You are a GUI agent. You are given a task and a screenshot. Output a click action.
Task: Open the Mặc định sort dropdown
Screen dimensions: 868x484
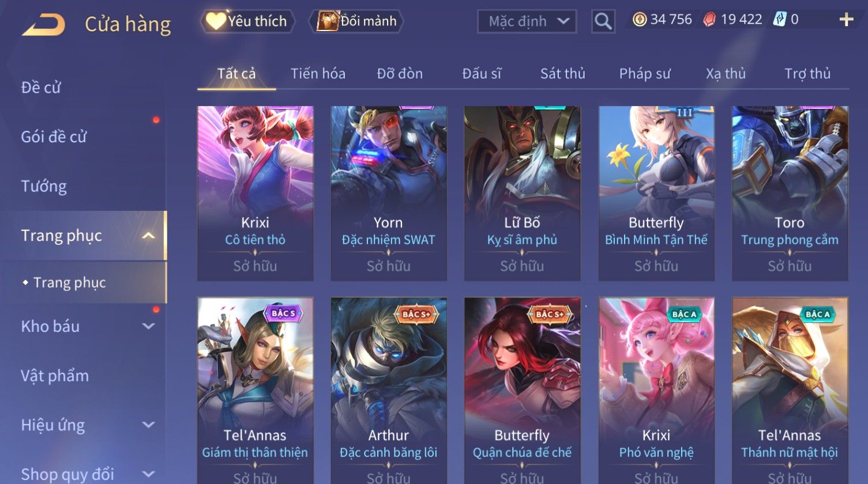527,21
